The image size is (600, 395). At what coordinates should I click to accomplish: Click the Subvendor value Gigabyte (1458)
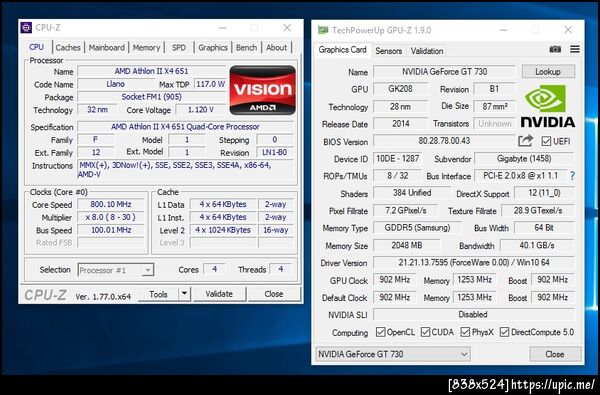(524, 158)
